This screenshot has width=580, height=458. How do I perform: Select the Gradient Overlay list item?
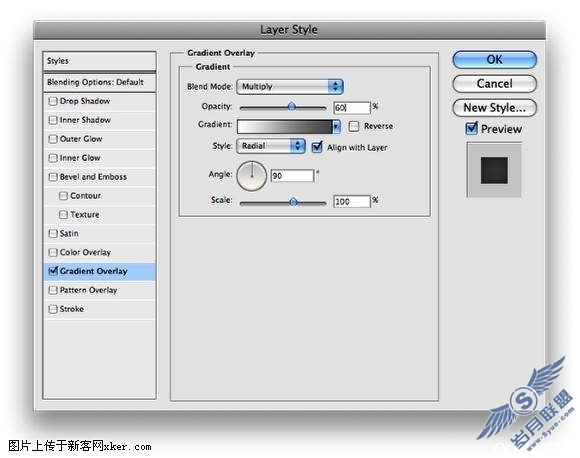pyautogui.click(x=99, y=271)
